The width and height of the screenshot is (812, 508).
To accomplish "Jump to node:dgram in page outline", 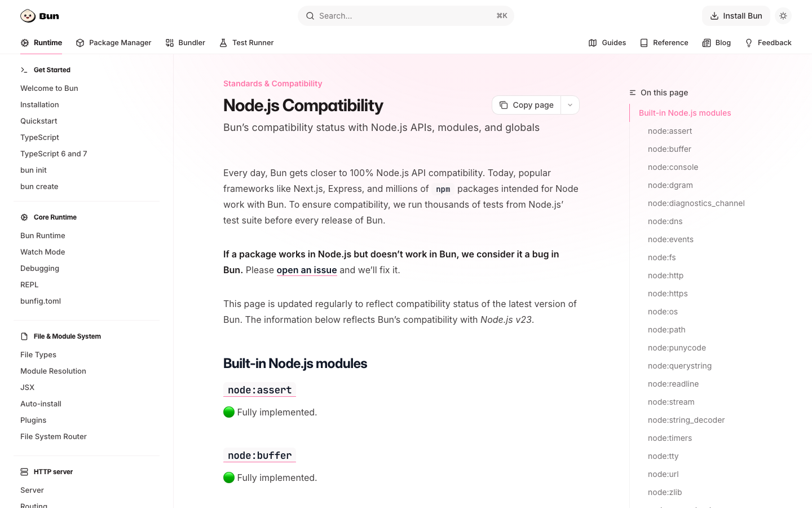I will point(670,185).
